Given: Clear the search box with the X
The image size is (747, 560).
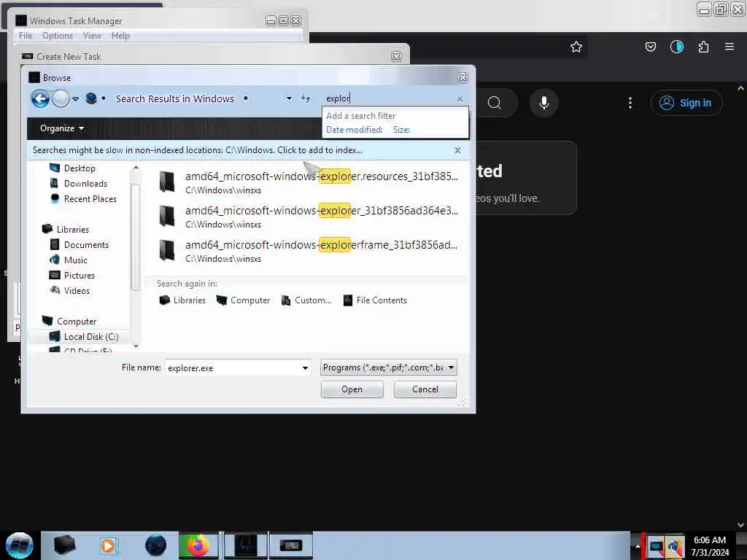Looking at the screenshot, I should click(x=460, y=98).
